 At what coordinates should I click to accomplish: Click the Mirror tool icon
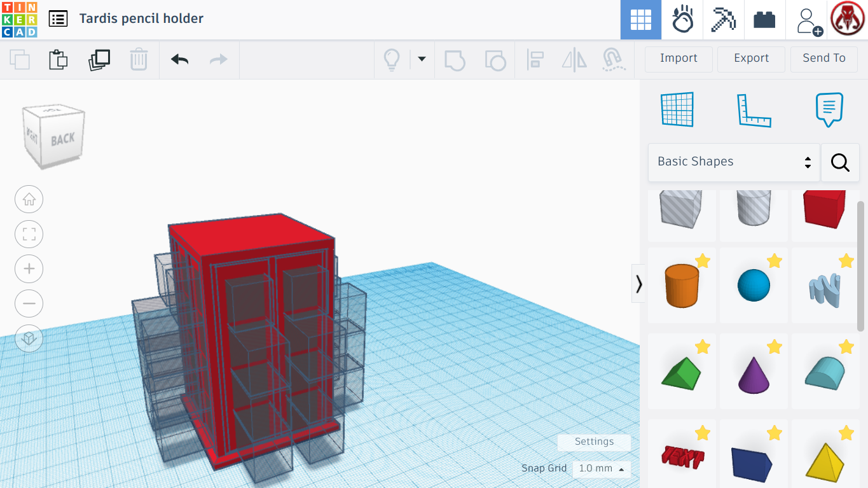tap(574, 60)
